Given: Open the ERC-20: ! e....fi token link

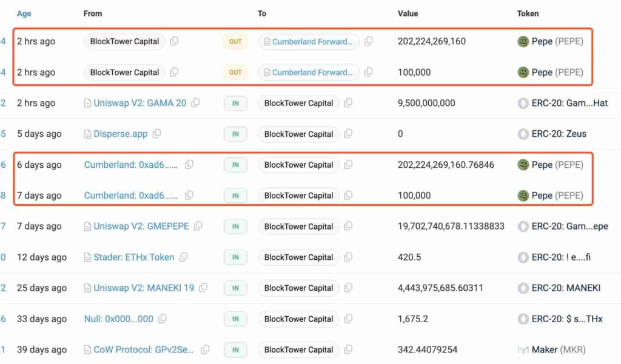Looking at the screenshot, I should point(561,257).
